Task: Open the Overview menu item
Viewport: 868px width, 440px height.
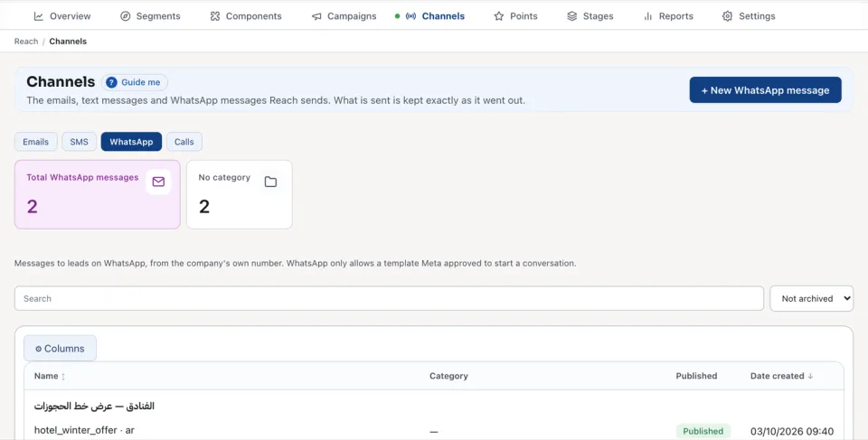Action: click(63, 16)
